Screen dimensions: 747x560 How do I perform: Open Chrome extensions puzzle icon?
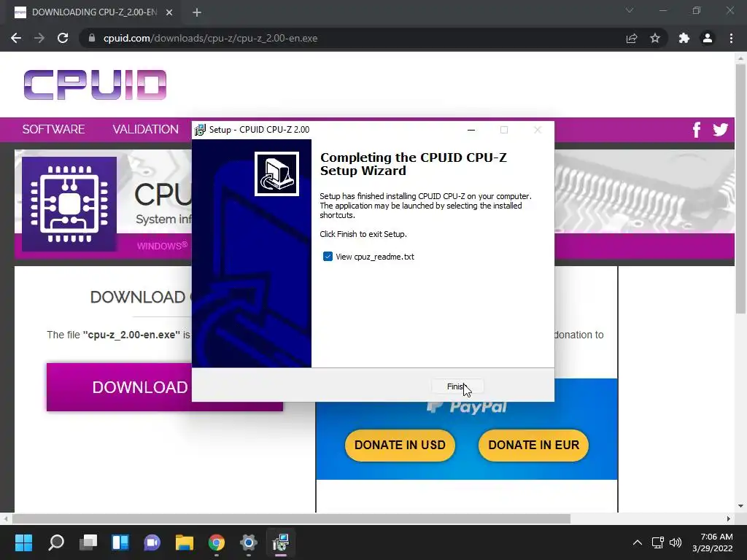pyautogui.click(x=684, y=38)
